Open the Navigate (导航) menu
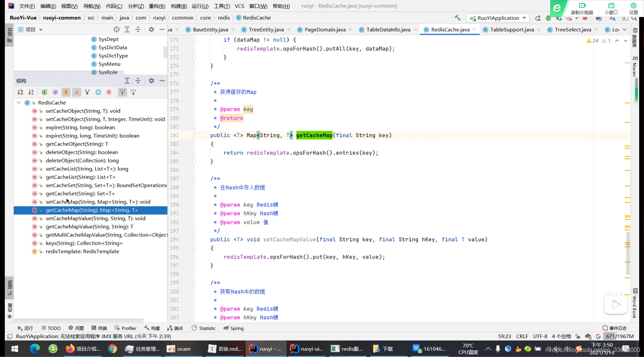 point(92,6)
